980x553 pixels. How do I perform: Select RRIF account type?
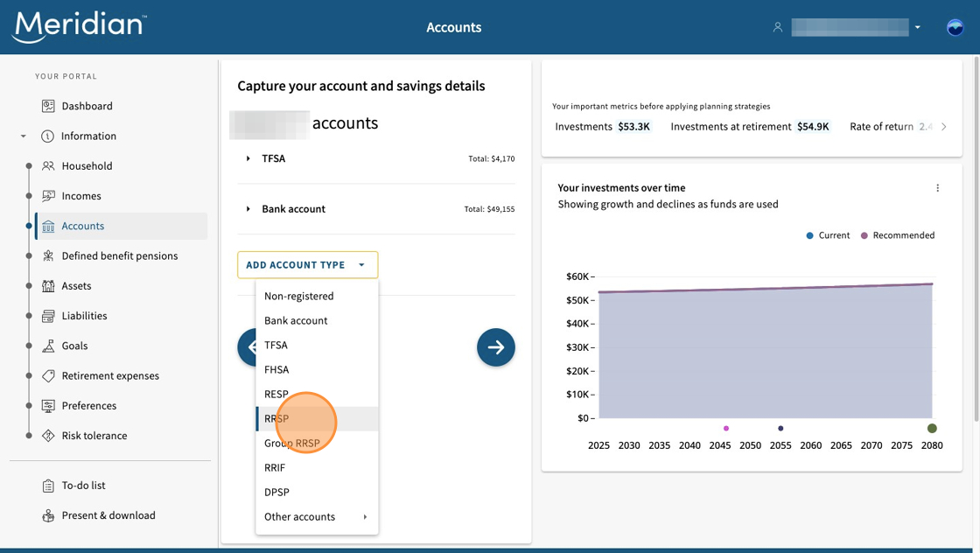point(317,468)
